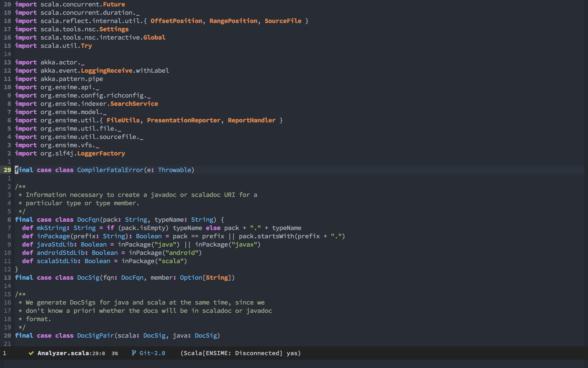Click the yas minor mode indicator

click(x=292, y=353)
